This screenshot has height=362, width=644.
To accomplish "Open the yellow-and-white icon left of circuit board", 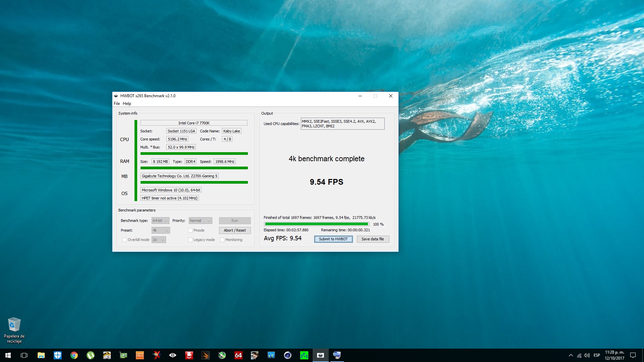I will (107, 355).
